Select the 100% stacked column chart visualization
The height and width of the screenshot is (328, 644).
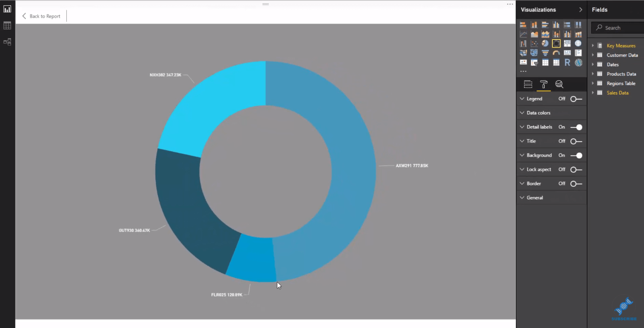click(x=578, y=24)
